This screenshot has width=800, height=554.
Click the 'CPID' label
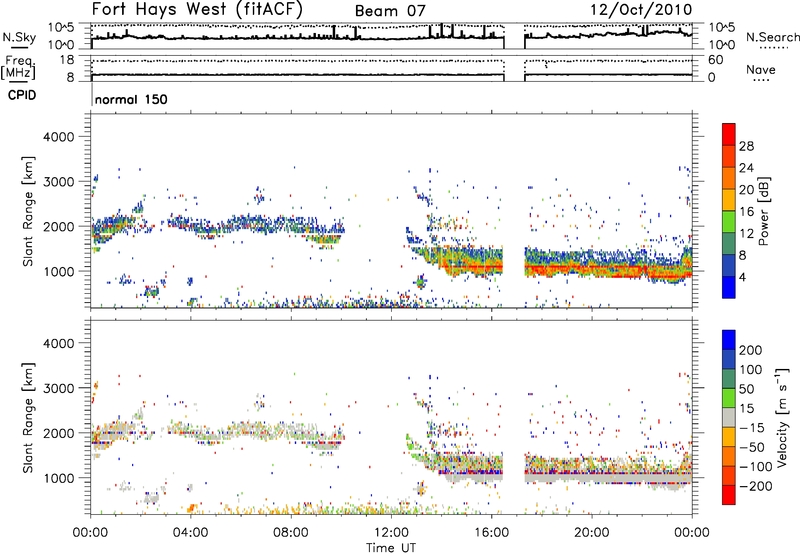click(x=22, y=95)
